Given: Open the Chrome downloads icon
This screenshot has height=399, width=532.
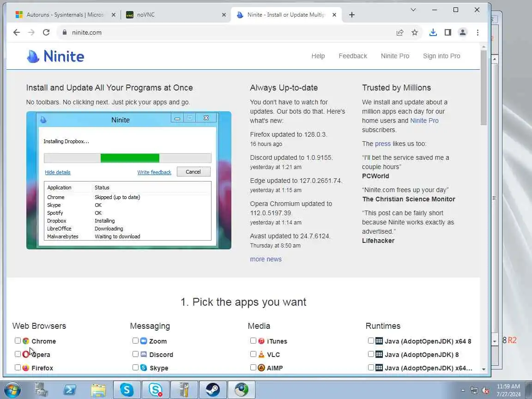Looking at the screenshot, I should coord(433,33).
